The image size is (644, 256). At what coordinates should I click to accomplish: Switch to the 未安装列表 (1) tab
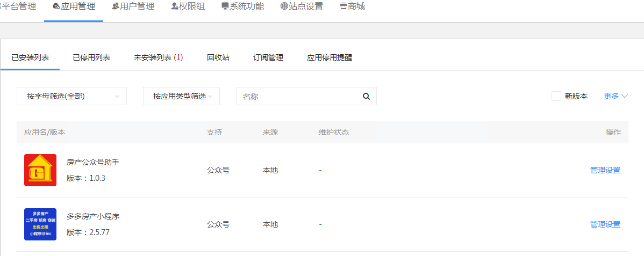point(159,58)
